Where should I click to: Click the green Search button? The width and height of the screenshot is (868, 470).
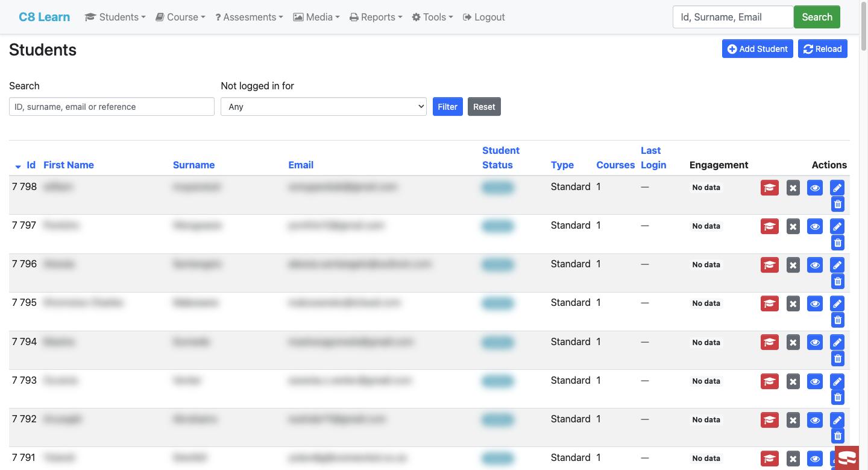coord(817,17)
